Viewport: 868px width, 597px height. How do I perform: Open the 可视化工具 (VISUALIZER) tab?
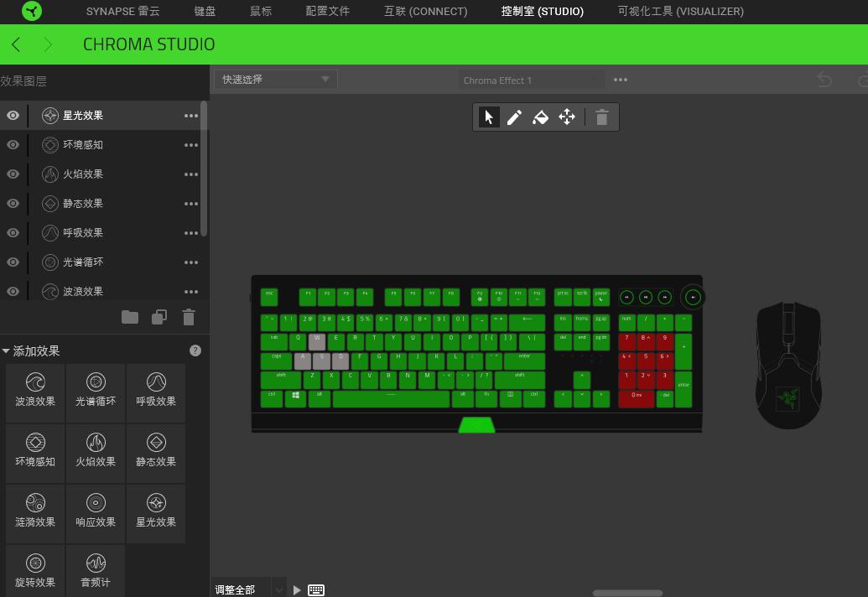pos(680,11)
